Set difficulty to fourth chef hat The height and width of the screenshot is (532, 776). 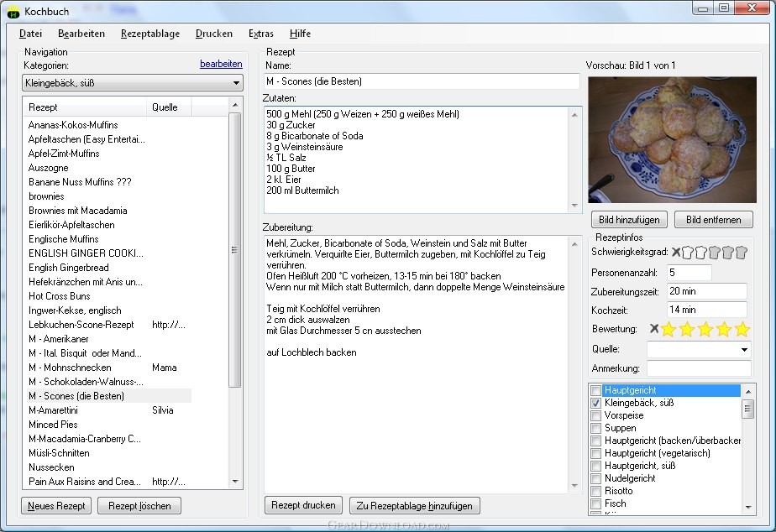point(727,253)
